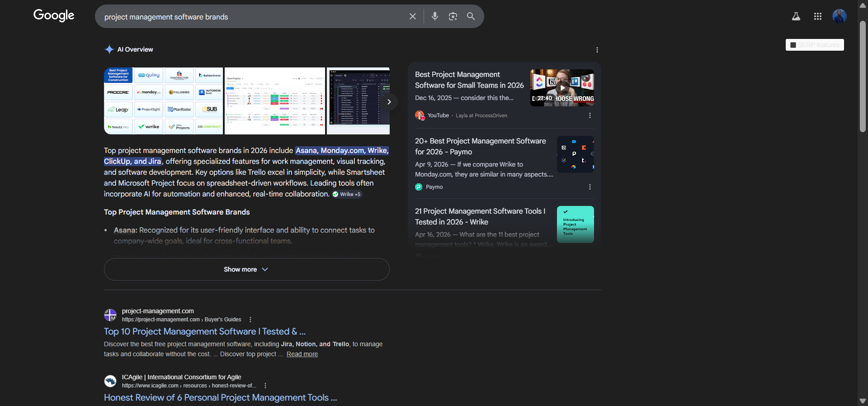
Task: Open the Google account avatar
Action: click(840, 16)
